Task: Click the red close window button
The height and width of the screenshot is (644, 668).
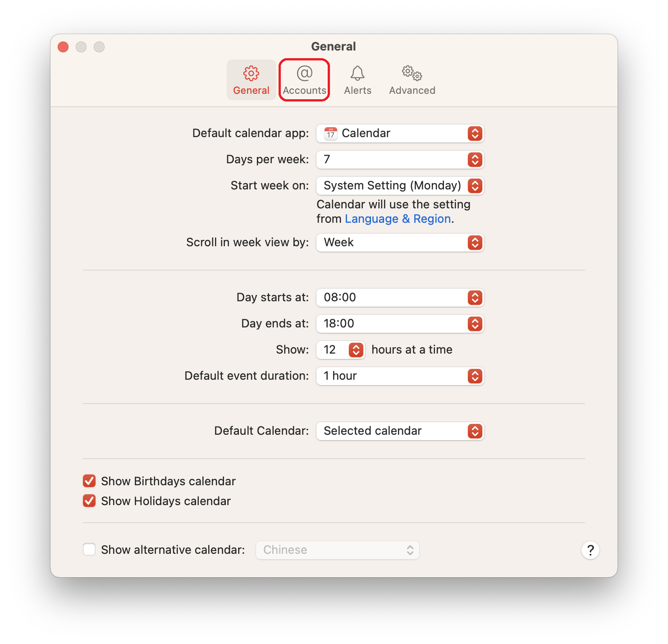Action: coord(64,47)
